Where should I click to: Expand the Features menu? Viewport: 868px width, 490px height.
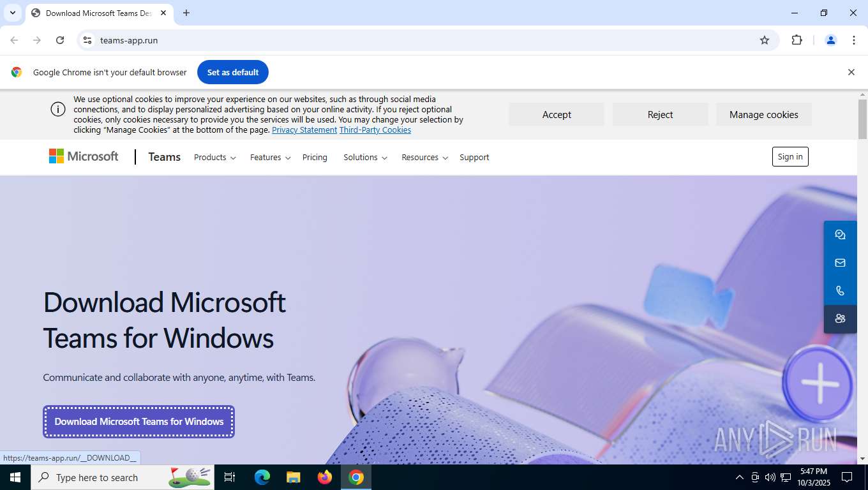[x=271, y=158]
